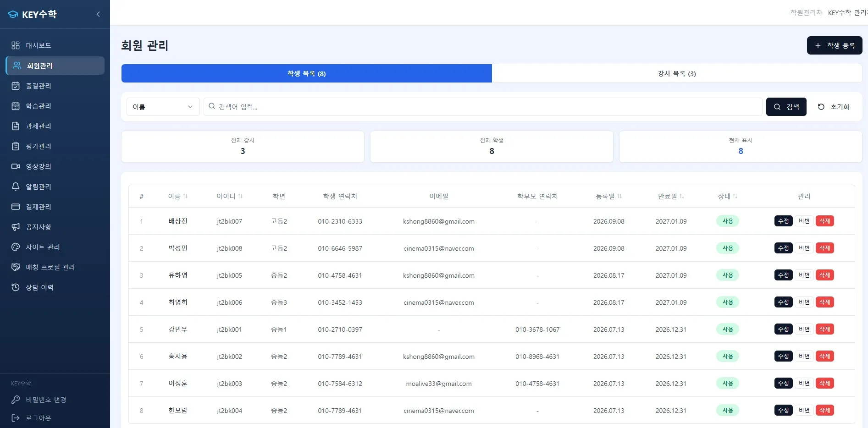Image resolution: width=868 pixels, height=428 pixels.
Task: Focus the 검색어 입력 search field
Action: 483,107
